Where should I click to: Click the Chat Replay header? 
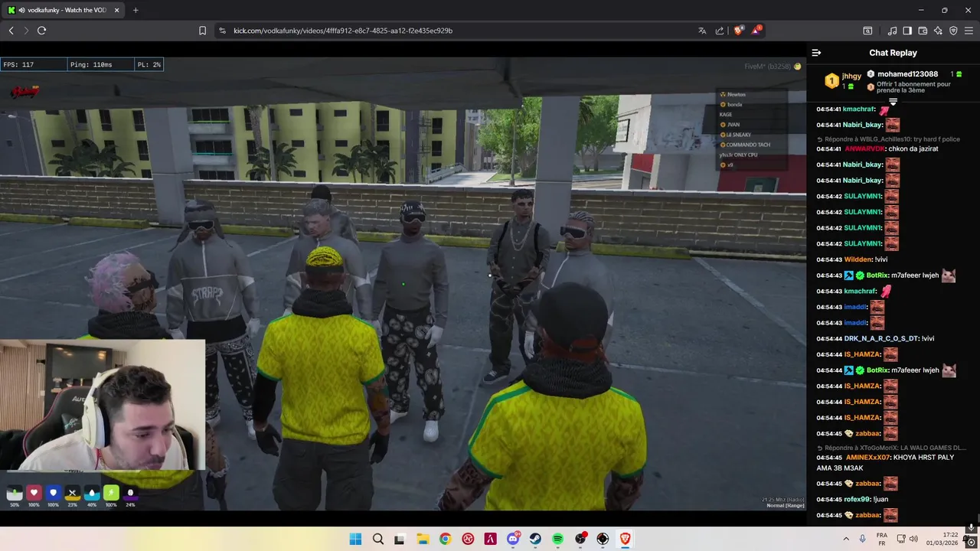coord(893,53)
